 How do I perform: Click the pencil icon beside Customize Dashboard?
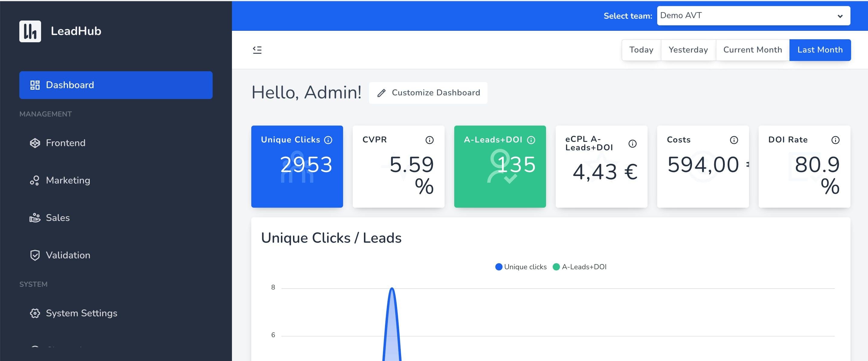click(381, 93)
